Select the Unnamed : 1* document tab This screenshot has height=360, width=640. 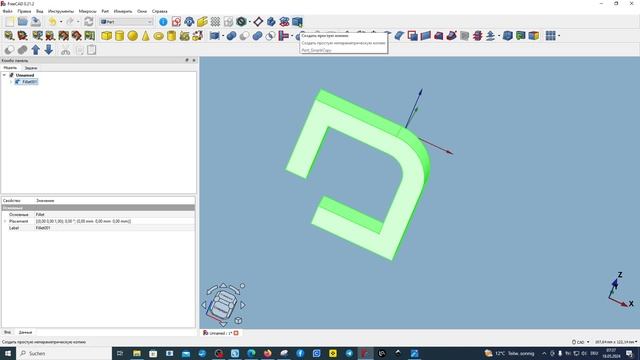pos(220,333)
